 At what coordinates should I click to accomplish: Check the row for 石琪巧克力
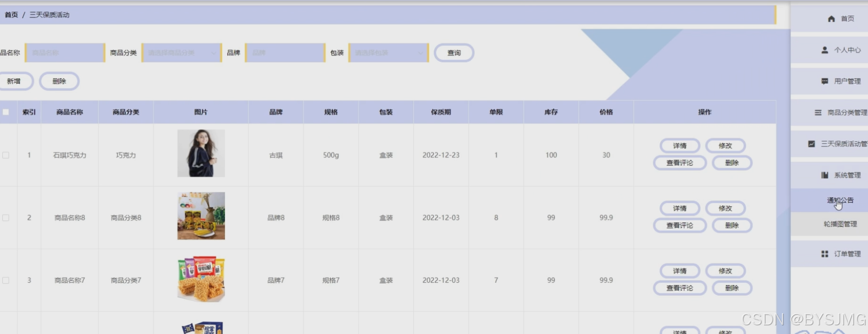6,155
